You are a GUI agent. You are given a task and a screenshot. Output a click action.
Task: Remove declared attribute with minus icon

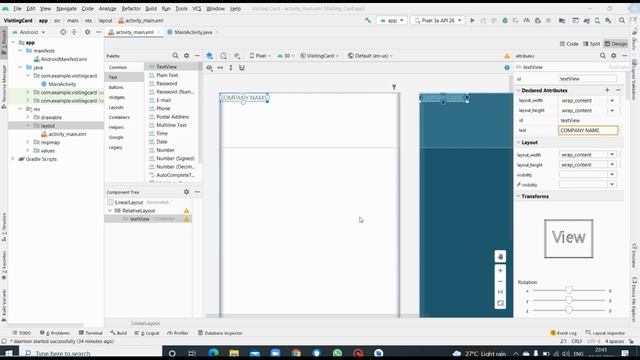pyautogui.click(x=618, y=90)
